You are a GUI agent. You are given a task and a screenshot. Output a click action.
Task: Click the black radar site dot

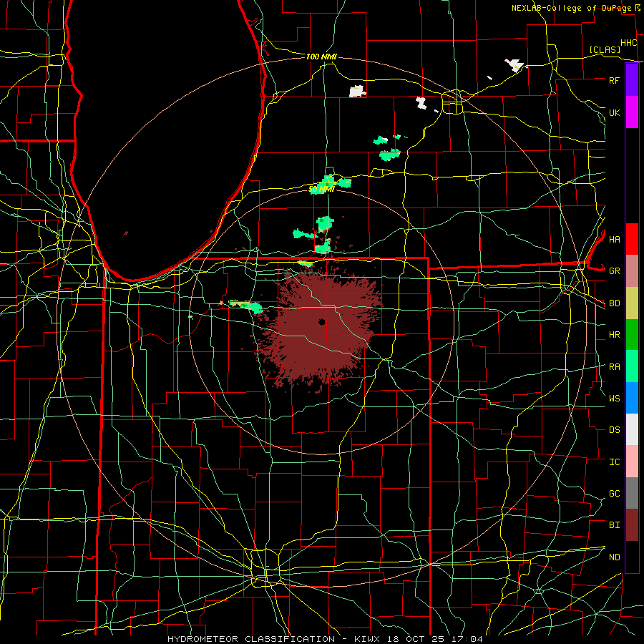tap(322, 322)
